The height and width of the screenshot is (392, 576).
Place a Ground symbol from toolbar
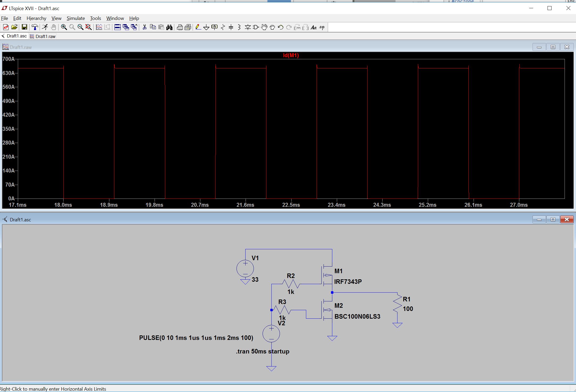coord(206,27)
